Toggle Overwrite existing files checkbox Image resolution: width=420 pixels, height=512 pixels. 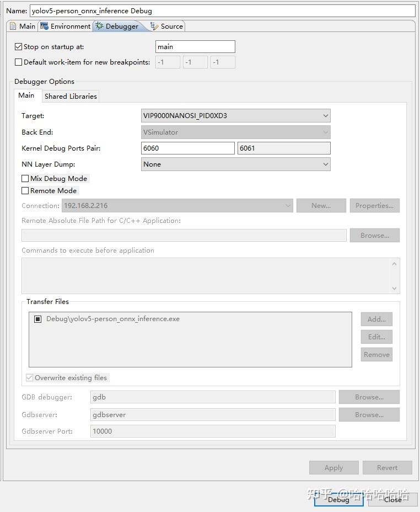click(x=29, y=377)
